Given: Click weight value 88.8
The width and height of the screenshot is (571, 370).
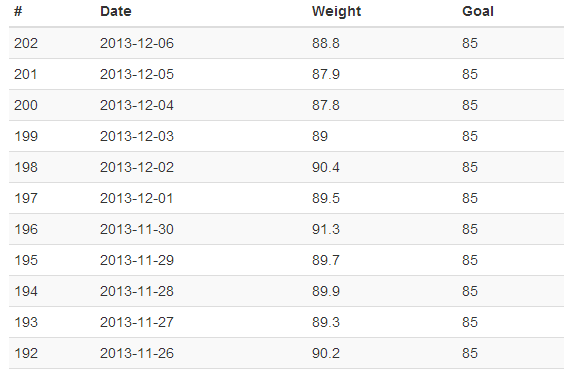Looking at the screenshot, I should click(x=326, y=43).
